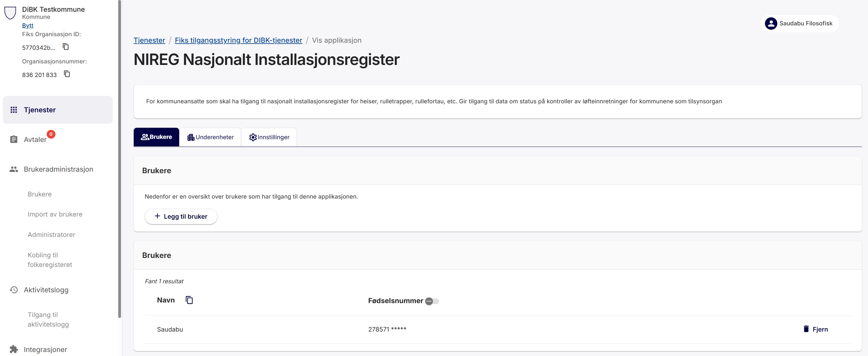Toggle the Fødselsnummer masking switch
This screenshot has width=868, height=356.
tap(432, 301)
